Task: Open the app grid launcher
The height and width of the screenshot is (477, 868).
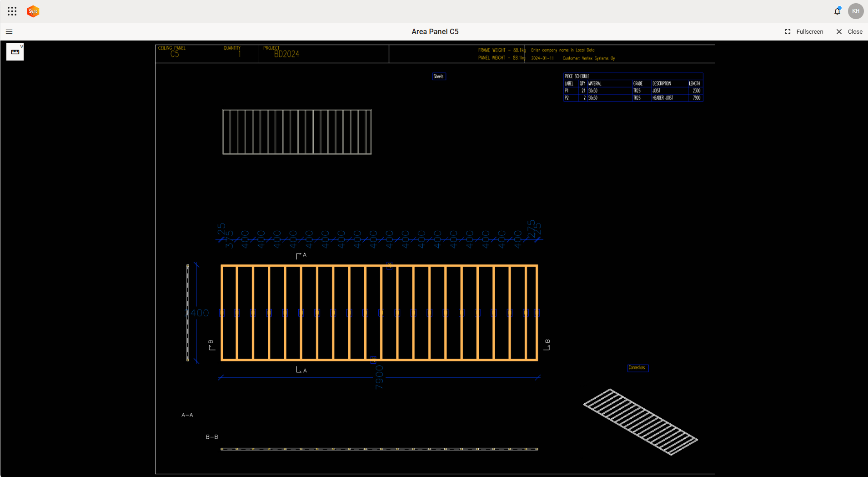Action: (x=12, y=11)
